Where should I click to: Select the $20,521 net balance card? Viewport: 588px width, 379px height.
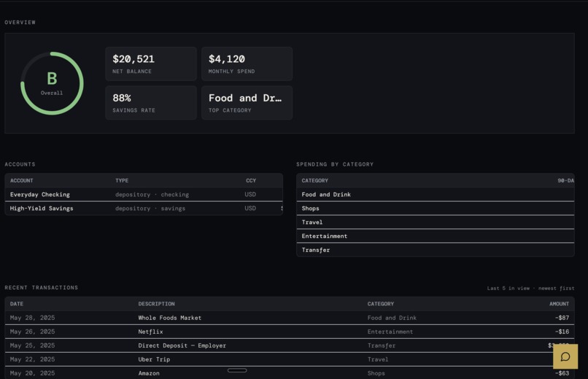click(151, 64)
